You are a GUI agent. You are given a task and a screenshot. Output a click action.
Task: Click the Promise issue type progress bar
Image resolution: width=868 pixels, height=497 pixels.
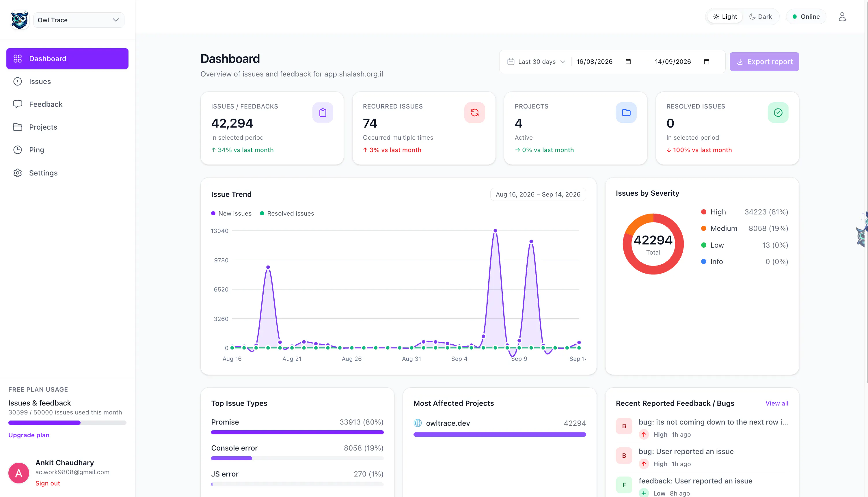[297, 432]
